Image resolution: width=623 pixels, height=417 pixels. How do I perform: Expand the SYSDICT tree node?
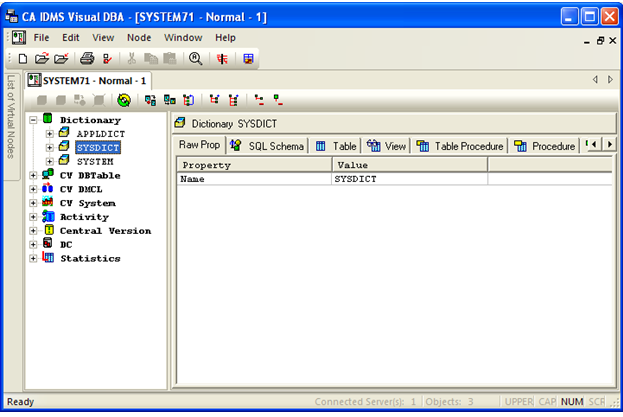click(x=49, y=148)
